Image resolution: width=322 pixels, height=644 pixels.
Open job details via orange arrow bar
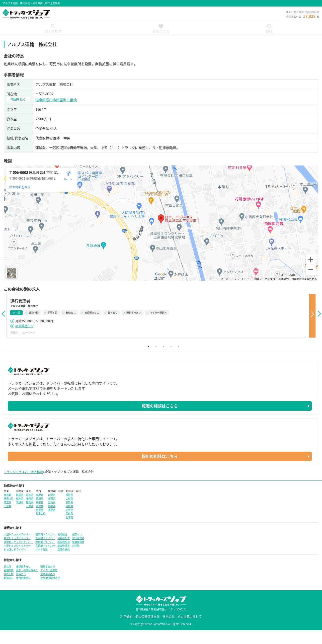pyautogui.click(x=312, y=316)
